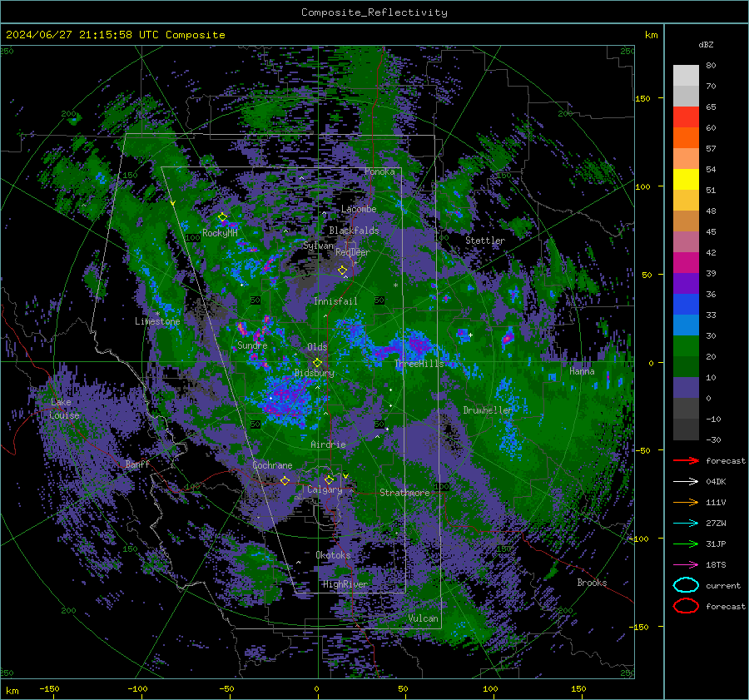749x700 pixels.
Task: Click the 'Limestone' label
Action: [157, 321]
